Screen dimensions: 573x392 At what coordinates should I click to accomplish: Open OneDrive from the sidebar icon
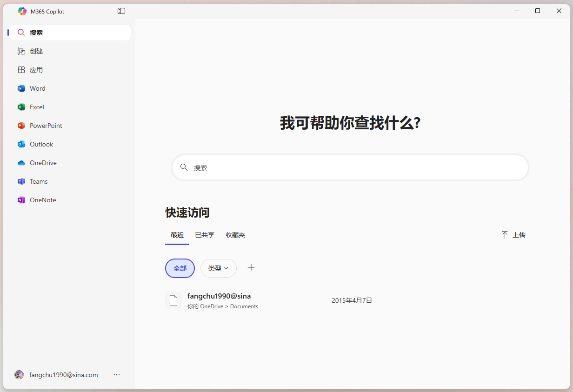point(21,163)
